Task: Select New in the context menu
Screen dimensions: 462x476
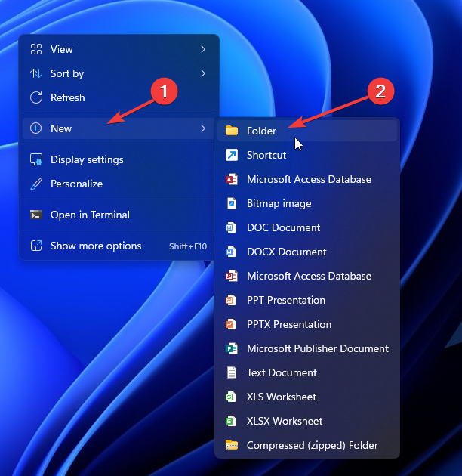Action: pyautogui.click(x=119, y=128)
